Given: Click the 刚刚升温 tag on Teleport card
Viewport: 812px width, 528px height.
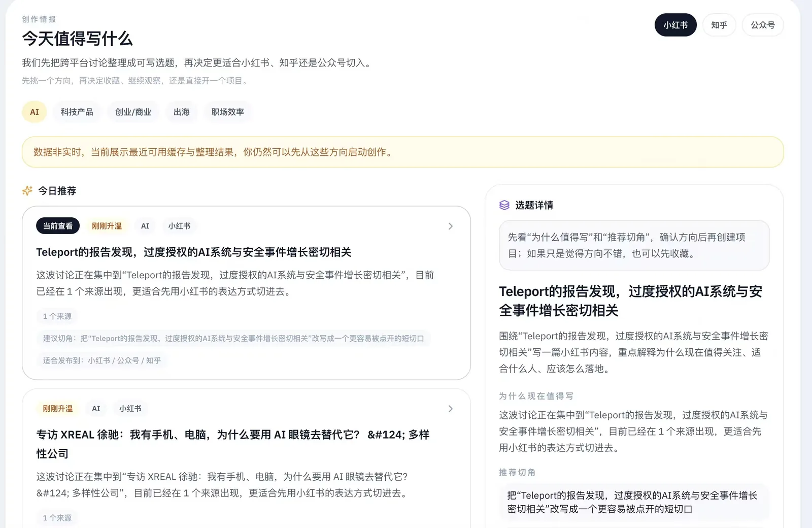Looking at the screenshot, I should (107, 226).
